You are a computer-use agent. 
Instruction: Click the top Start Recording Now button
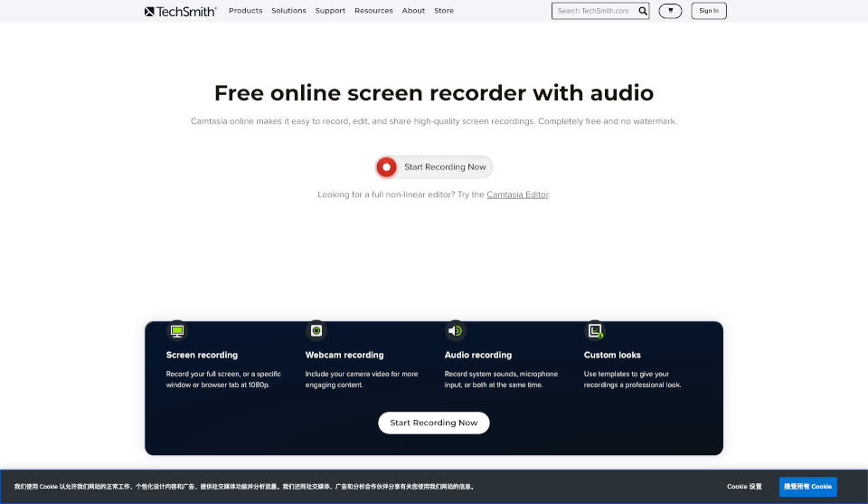coord(434,166)
